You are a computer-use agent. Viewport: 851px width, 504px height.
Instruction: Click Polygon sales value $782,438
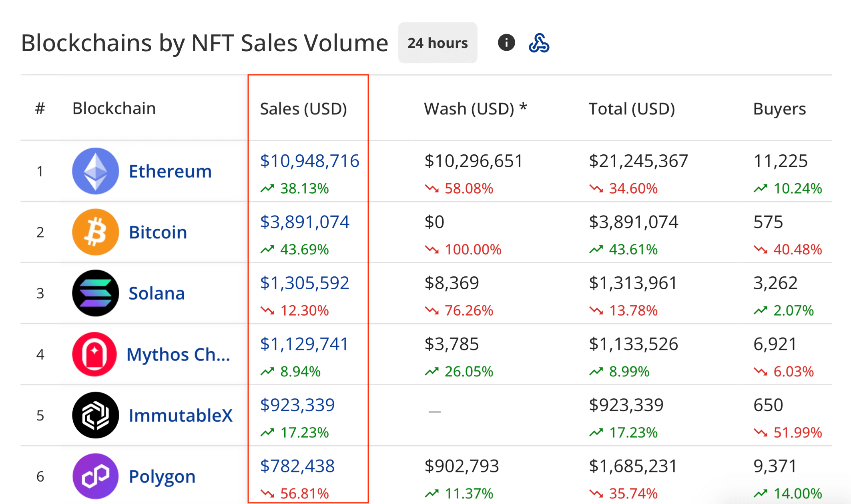pos(297,466)
